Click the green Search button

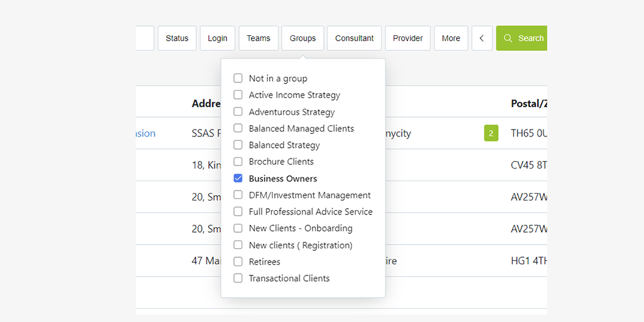click(x=522, y=38)
